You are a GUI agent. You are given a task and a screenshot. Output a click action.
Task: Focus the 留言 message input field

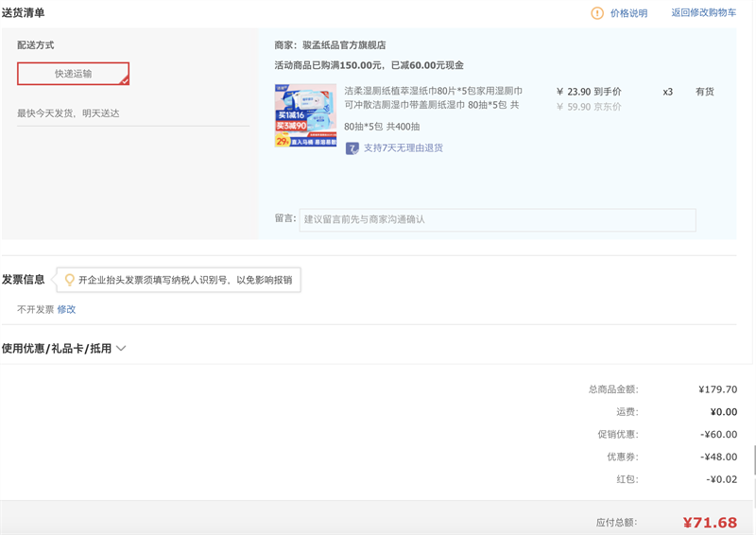tap(497, 219)
